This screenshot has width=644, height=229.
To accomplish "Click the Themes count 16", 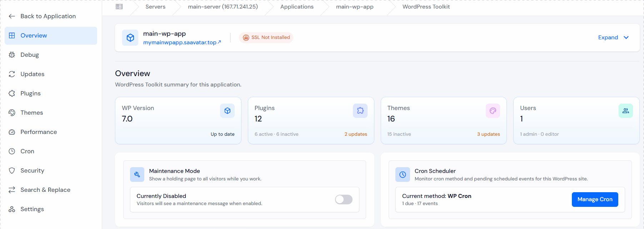I will (x=391, y=119).
